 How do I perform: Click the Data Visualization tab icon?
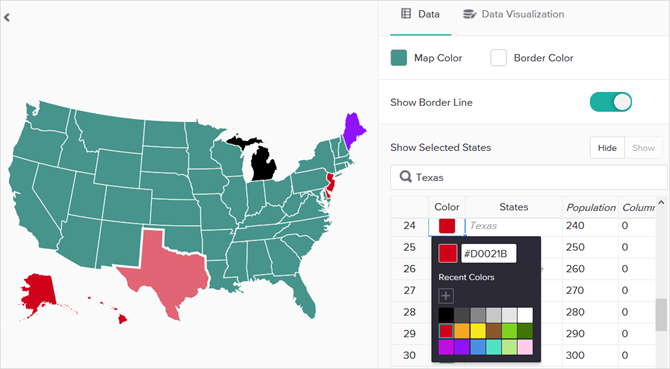click(470, 14)
